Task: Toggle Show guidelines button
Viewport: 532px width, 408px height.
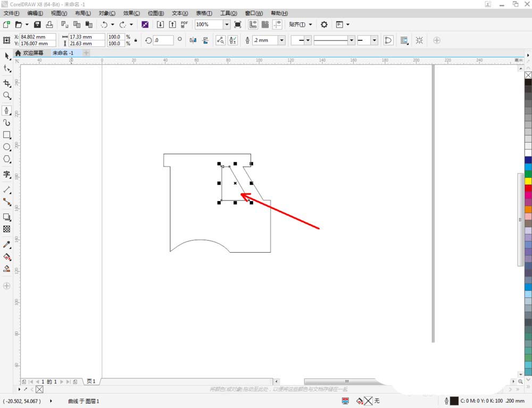Action: click(x=277, y=24)
